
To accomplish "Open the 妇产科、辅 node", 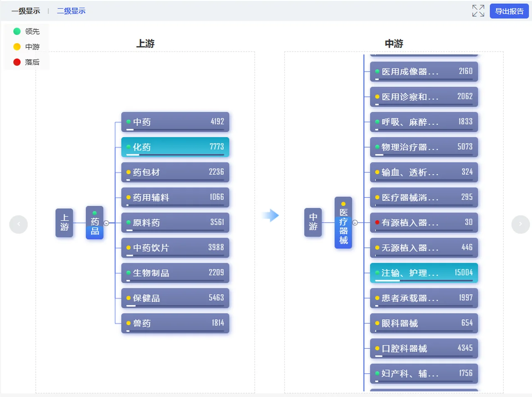I will coord(424,374).
